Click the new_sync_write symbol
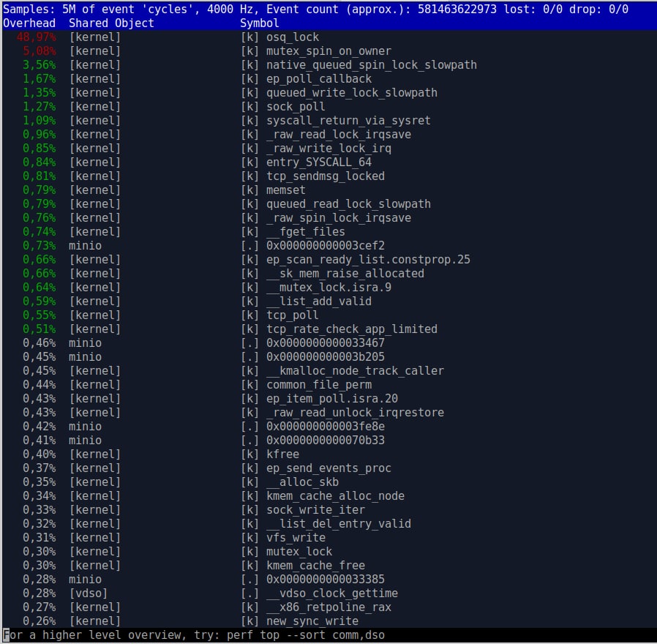The width and height of the screenshot is (657, 644). 312,621
